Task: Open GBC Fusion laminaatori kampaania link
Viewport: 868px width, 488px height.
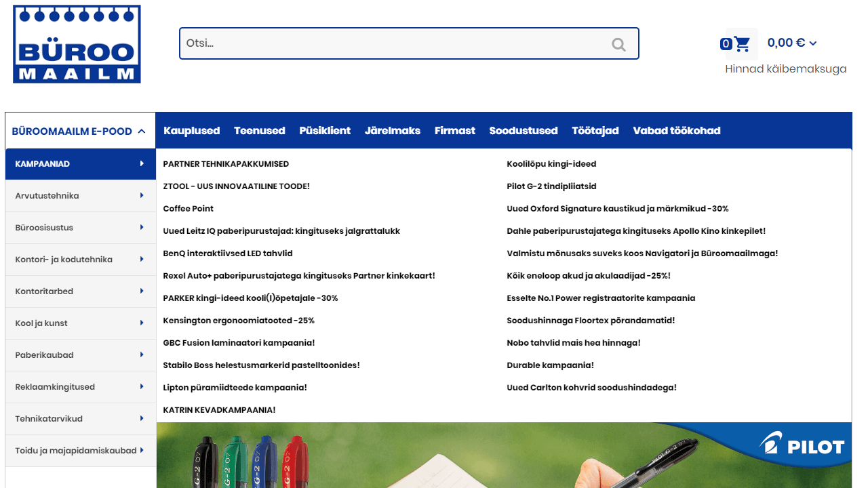Action: (239, 343)
